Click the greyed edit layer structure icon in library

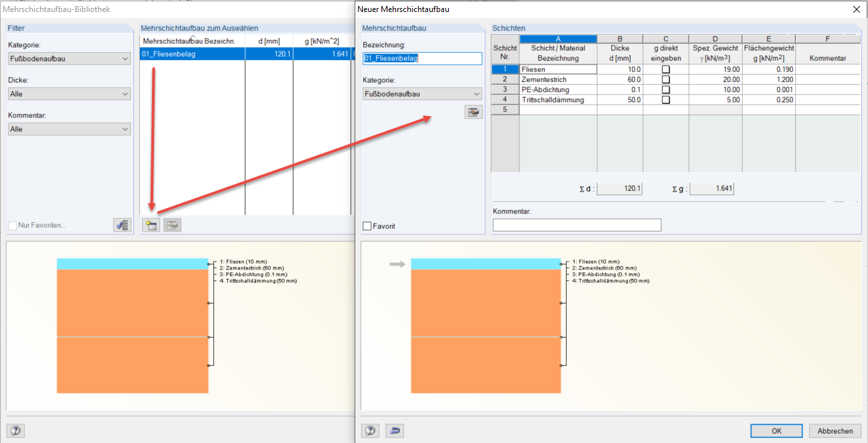pos(172,225)
